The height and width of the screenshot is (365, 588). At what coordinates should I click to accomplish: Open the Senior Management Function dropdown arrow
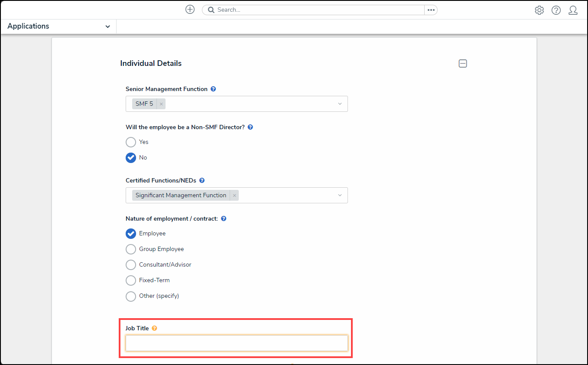340,104
